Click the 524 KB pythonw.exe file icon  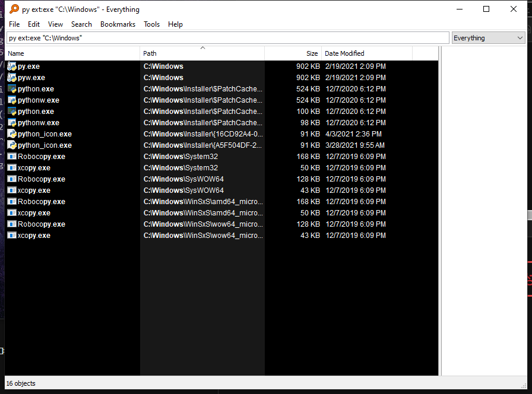[12, 100]
